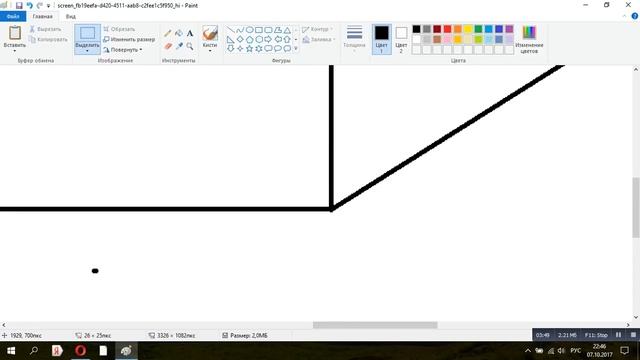Choose the Four-point star shape
The width and height of the screenshot is (640, 360).
[x=240, y=49]
